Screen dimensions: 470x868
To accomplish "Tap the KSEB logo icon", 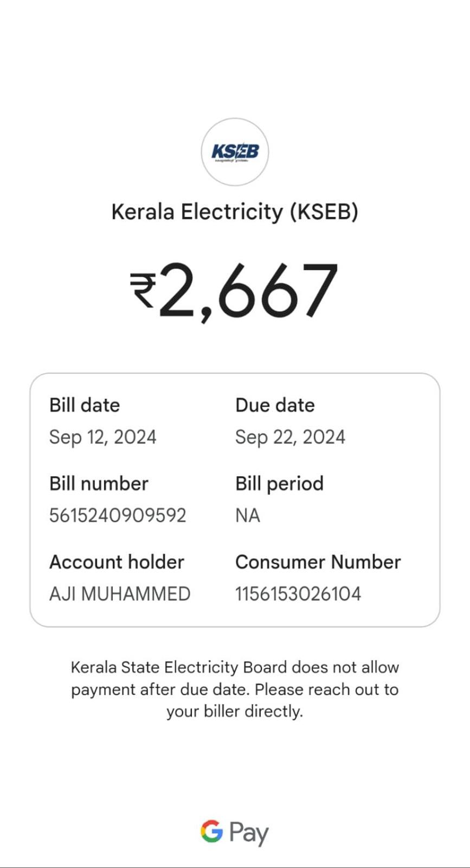I will coord(235,152).
